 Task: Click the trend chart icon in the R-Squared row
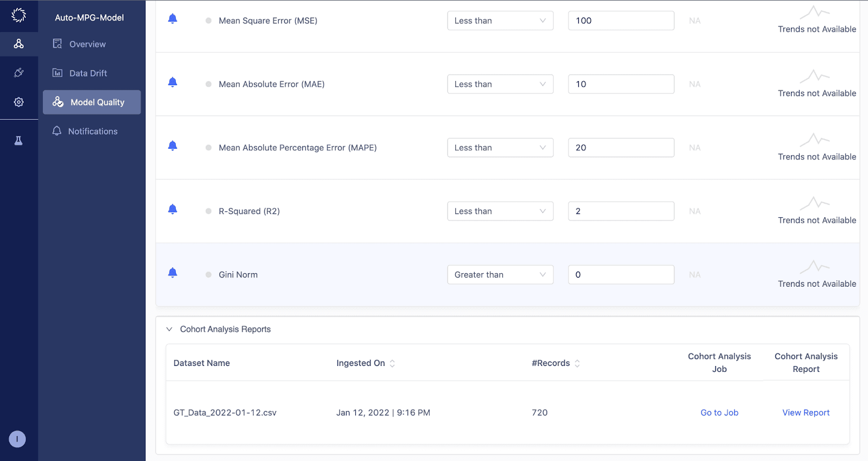815,203
